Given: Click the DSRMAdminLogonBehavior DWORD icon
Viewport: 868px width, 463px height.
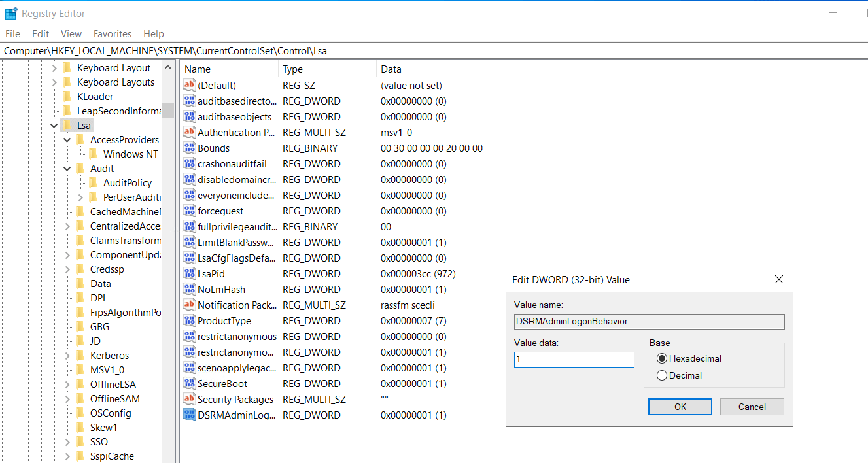Looking at the screenshot, I should point(190,415).
